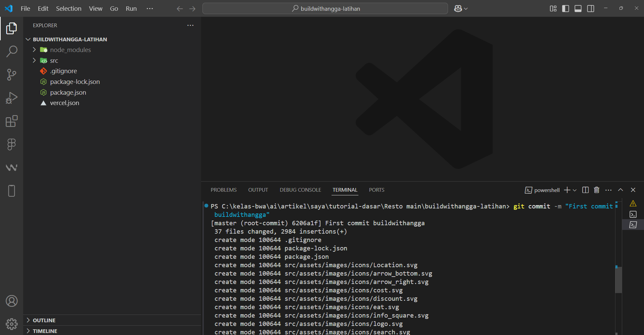Open the Search view in activity bar

(x=11, y=51)
